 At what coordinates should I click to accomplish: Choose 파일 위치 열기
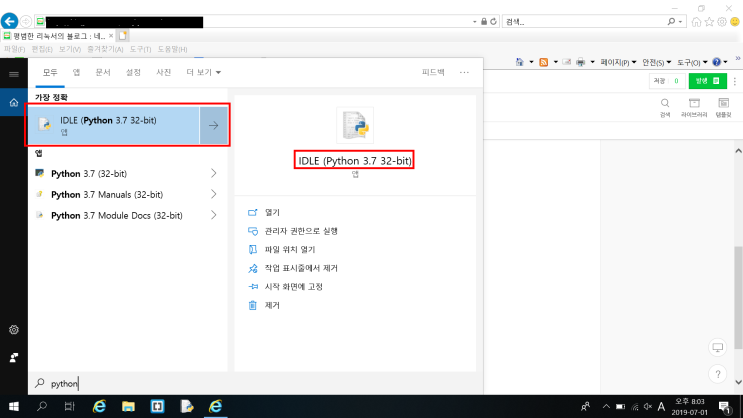290,249
